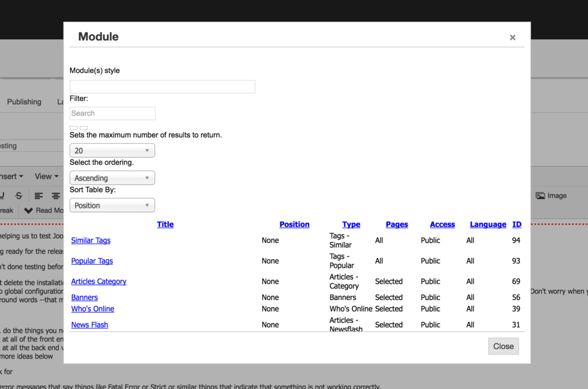The image size is (588, 389).
Task: Sort table by the ID column header
Action: tap(517, 225)
